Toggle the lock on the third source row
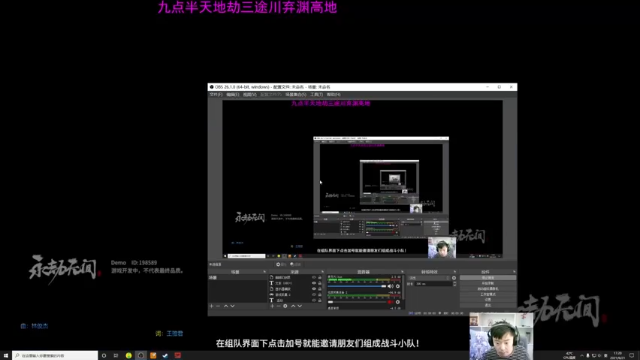The image size is (640, 360). pos(320,289)
